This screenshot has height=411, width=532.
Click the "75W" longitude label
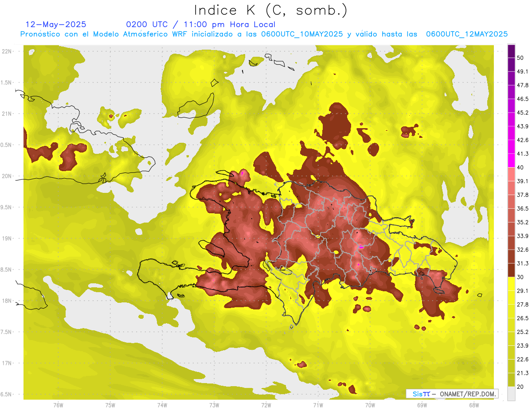coord(110,405)
